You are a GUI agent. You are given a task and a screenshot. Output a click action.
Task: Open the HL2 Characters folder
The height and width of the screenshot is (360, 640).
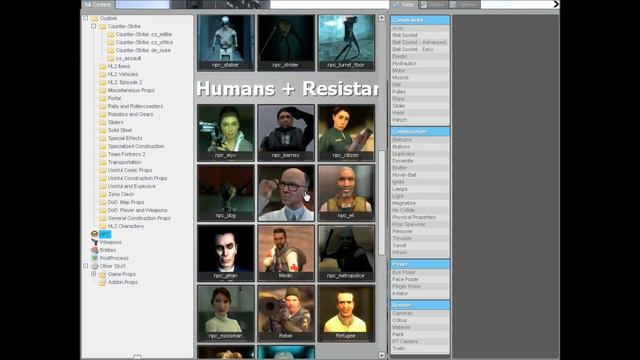125,226
